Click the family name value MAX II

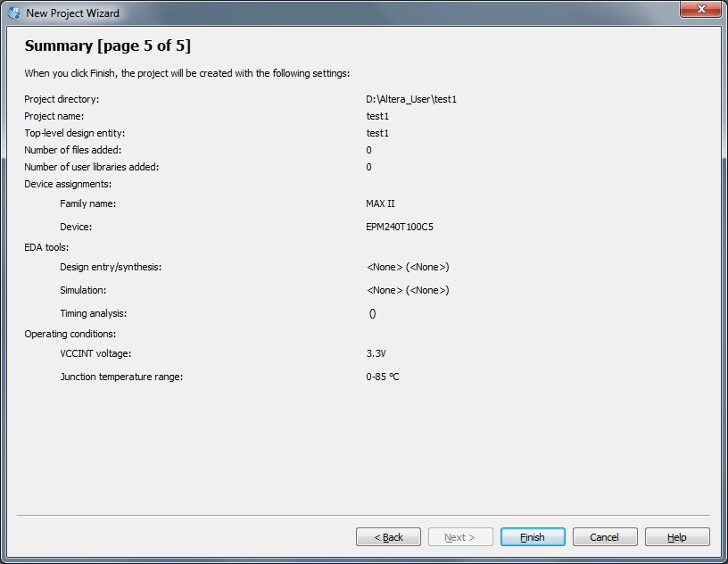pyautogui.click(x=380, y=203)
